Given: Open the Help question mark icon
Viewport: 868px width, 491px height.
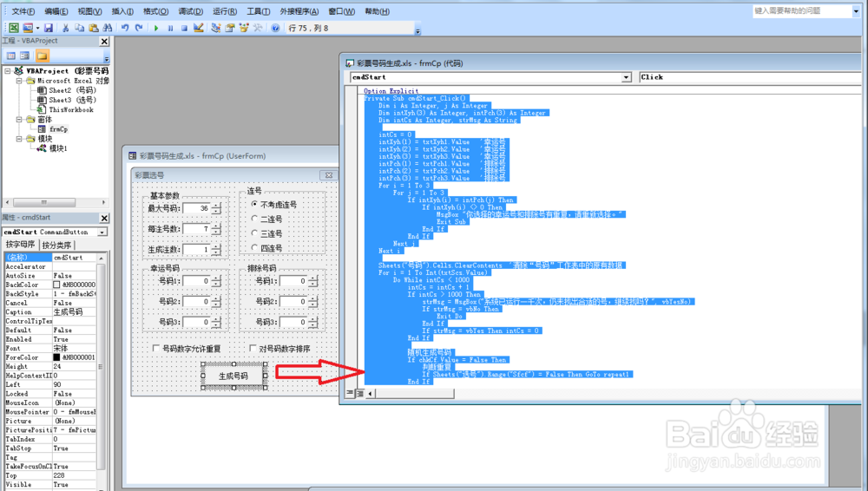Looking at the screenshot, I should coord(275,28).
